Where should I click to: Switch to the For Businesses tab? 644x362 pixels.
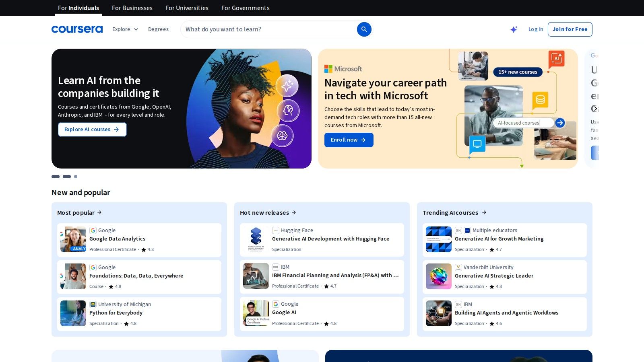click(132, 8)
